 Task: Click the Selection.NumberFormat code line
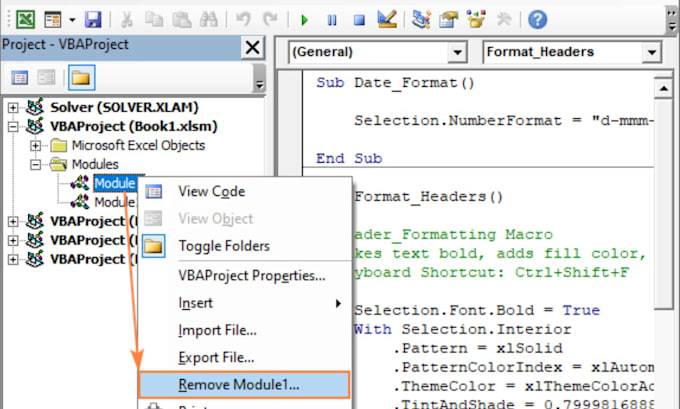503,121
